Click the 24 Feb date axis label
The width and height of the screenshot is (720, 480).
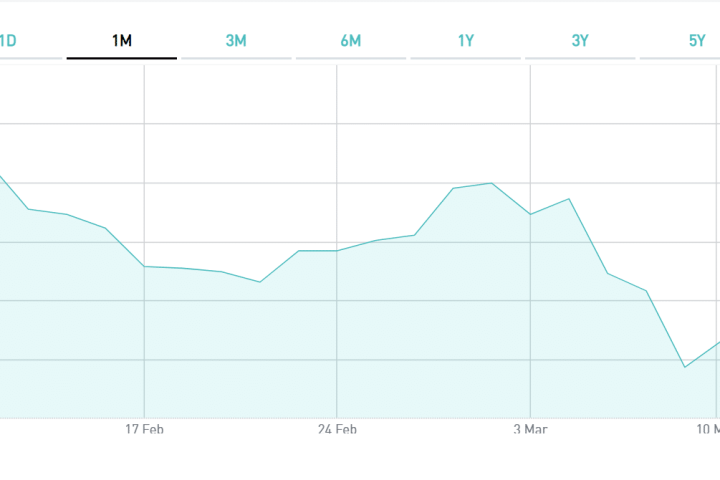(x=337, y=429)
